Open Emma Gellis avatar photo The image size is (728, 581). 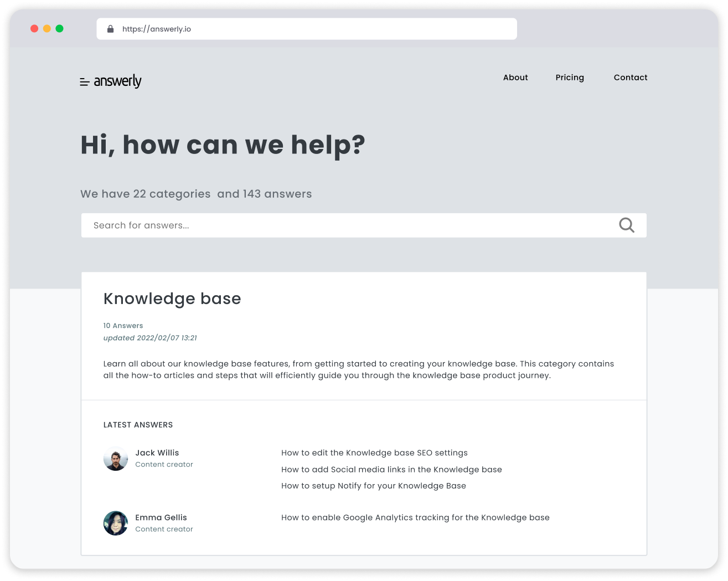tap(116, 523)
